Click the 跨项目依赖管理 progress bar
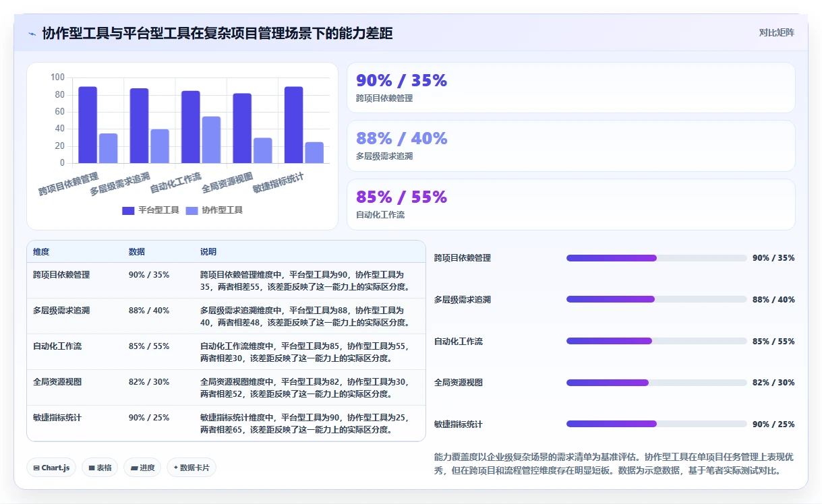This screenshot has width=822, height=504. [657, 258]
